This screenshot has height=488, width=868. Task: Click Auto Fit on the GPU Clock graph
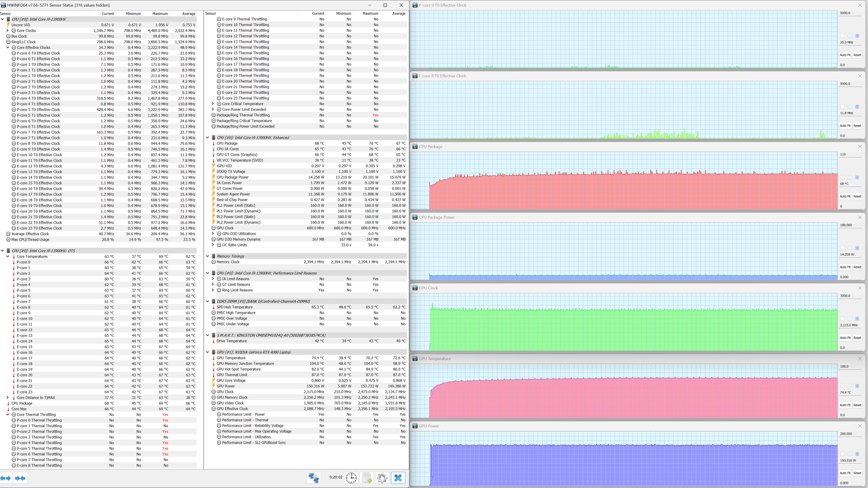pyautogui.click(x=845, y=338)
